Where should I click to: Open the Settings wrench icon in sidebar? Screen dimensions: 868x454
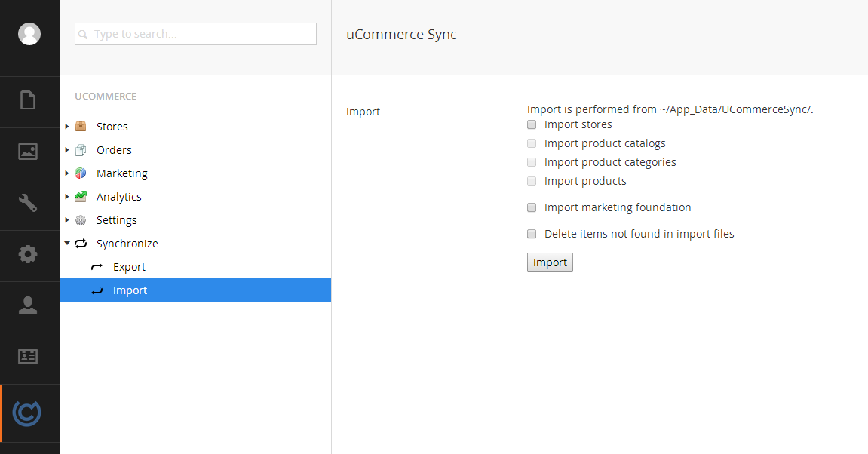[28, 203]
